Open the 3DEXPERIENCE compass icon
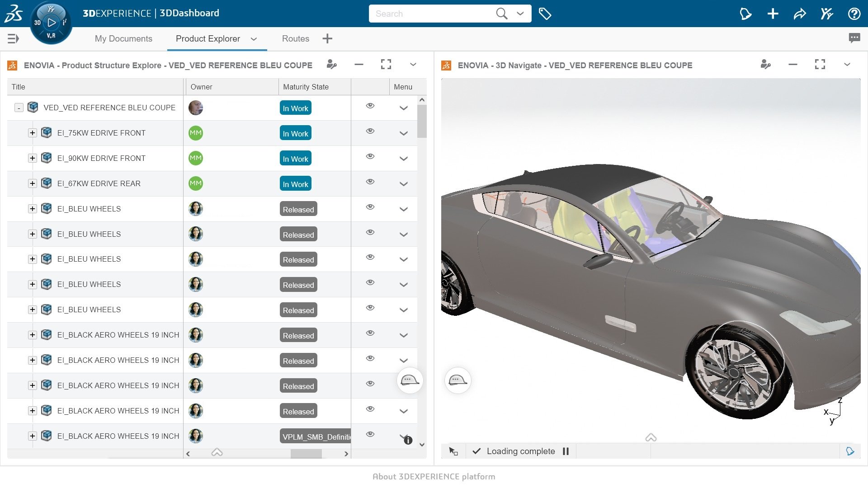The width and height of the screenshot is (868, 488). (x=51, y=22)
